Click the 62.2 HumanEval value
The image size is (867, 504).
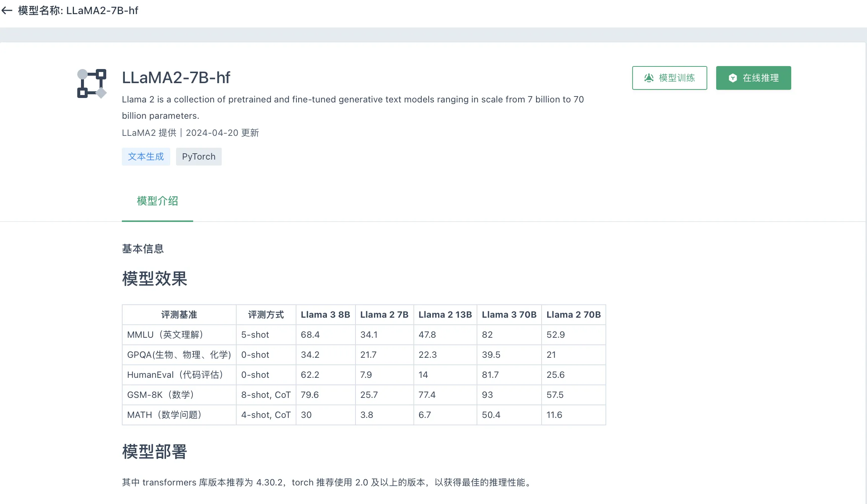coord(310,375)
